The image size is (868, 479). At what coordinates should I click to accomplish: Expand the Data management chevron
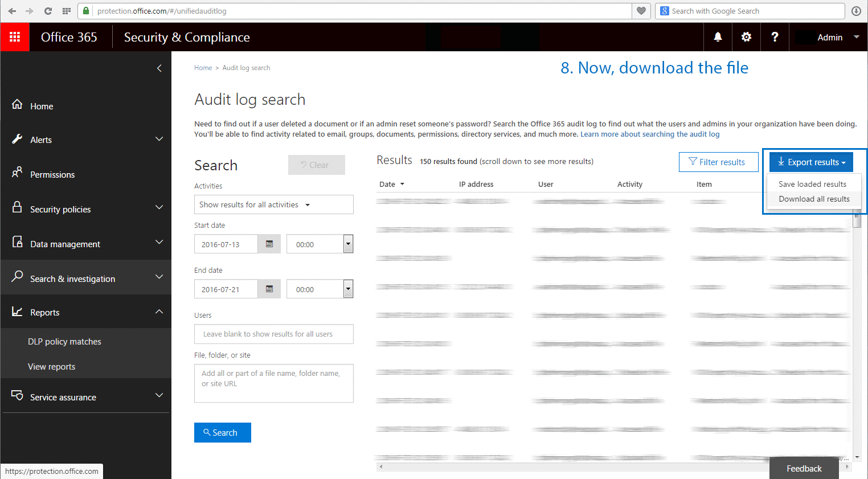159,242
